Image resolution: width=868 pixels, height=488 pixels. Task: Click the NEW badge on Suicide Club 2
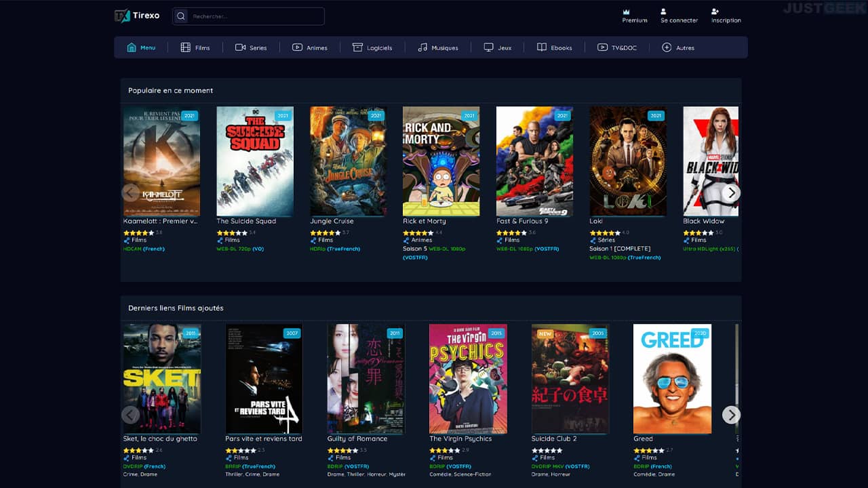[545, 333]
